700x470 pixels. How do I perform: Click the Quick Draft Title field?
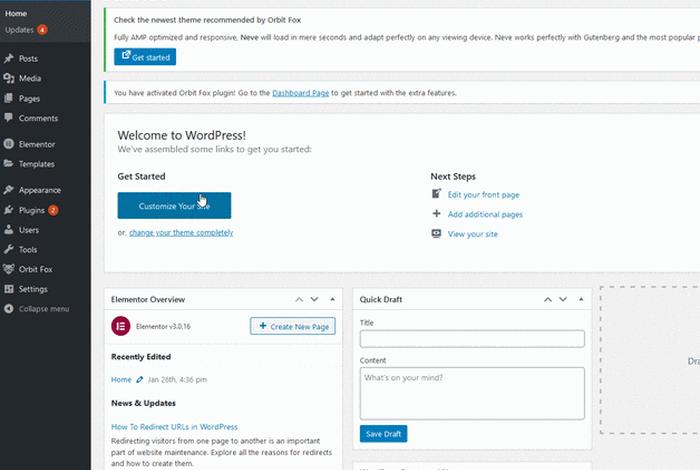[472, 339]
